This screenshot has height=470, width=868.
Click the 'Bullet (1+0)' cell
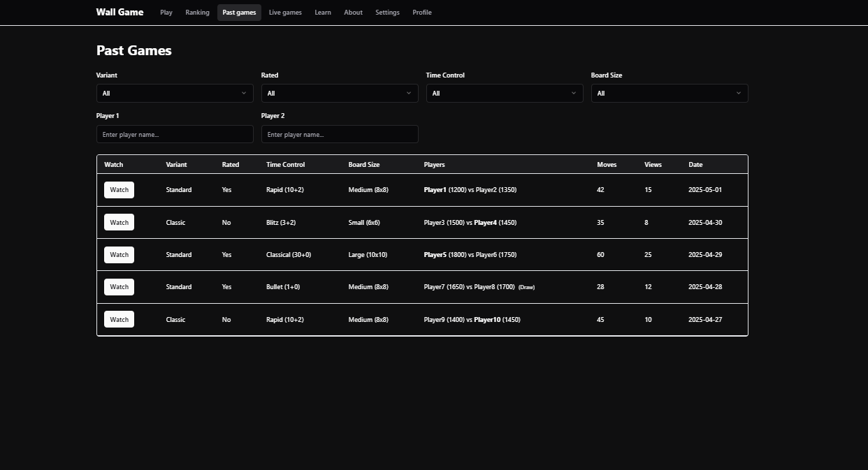(x=283, y=287)
